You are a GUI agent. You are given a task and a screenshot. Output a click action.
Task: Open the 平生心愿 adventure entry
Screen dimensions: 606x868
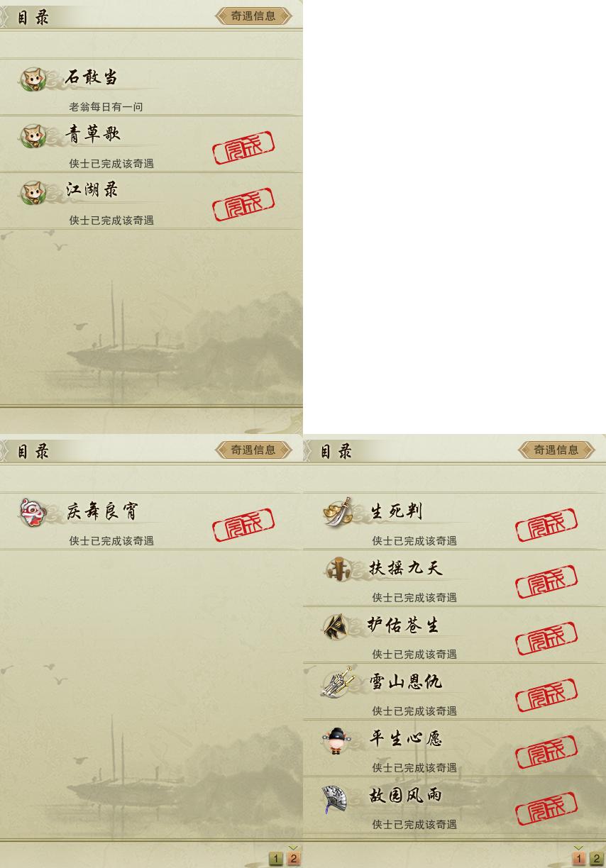click(x=454, y=748)
